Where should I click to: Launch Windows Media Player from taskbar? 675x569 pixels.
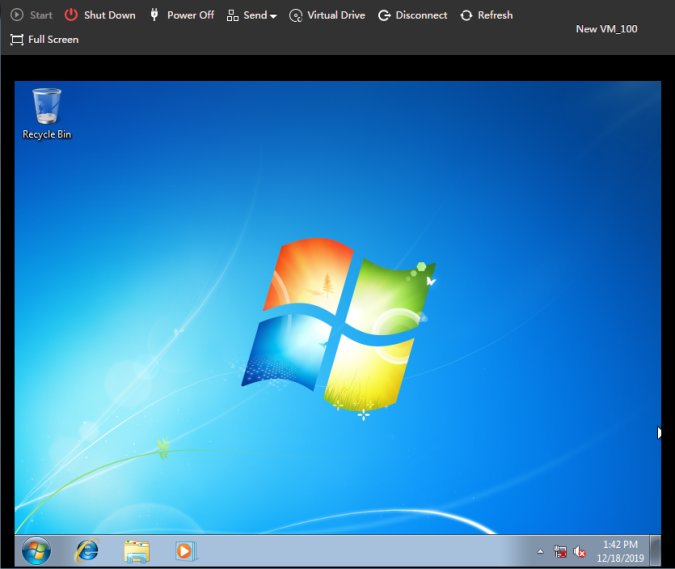(x=186, y=551)
